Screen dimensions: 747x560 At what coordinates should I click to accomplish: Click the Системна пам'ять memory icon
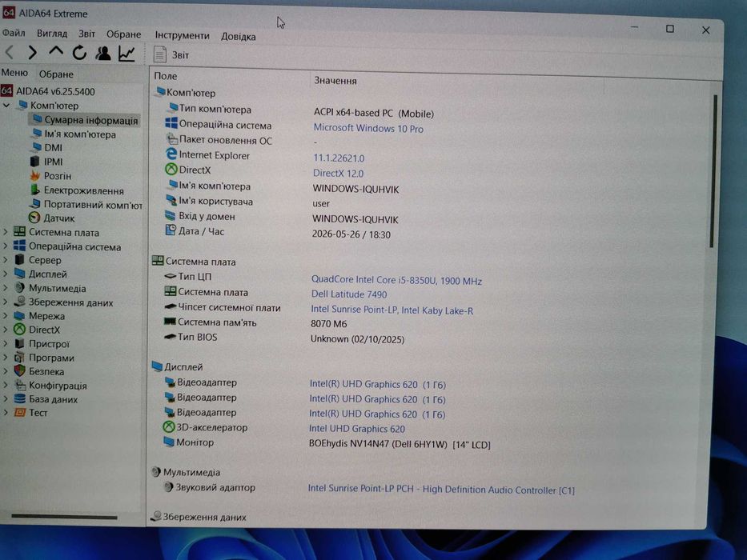coord(169,322)
